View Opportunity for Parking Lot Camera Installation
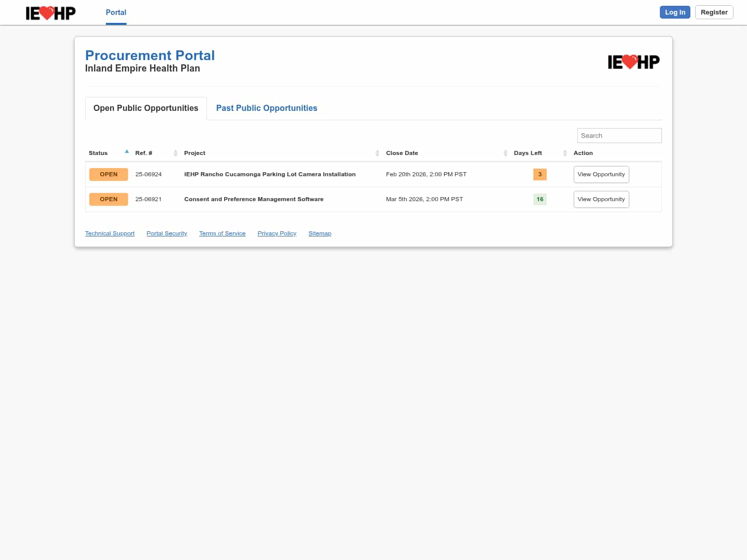 [601, 175]
